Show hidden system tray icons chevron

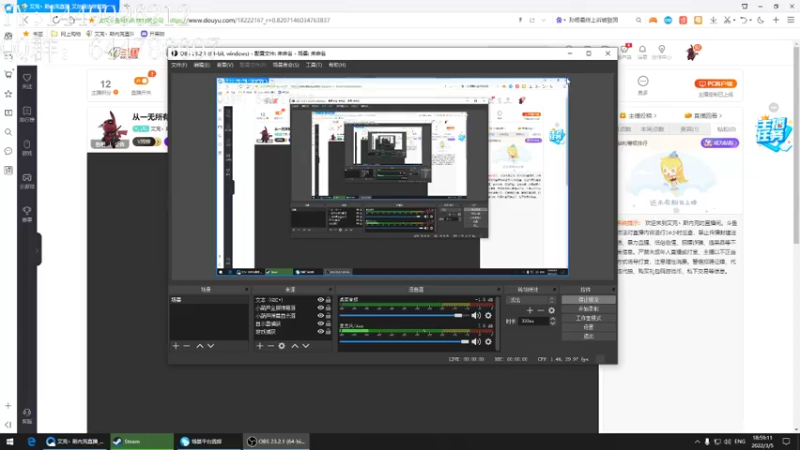point(697,441)
